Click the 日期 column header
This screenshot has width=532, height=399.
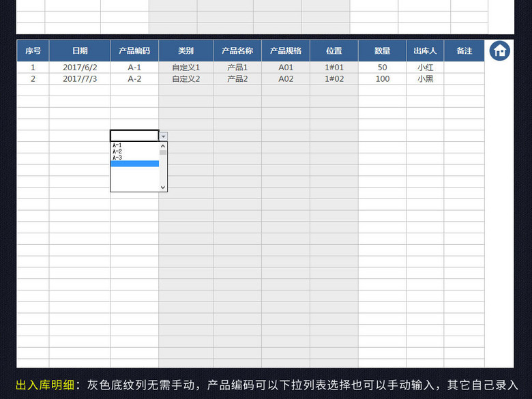click(80, 50)
